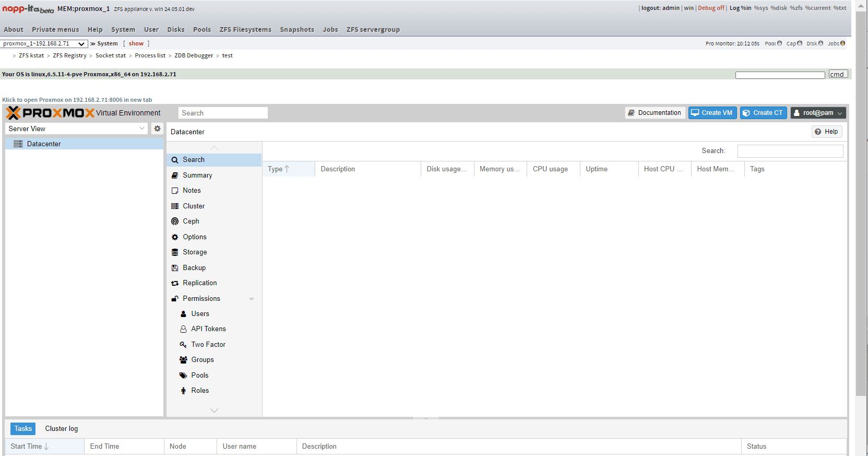Image resolution: width=868 pixels, height=456 pixels.
Task: Switch to the Cluster log tab
Action: coord(62,429)
